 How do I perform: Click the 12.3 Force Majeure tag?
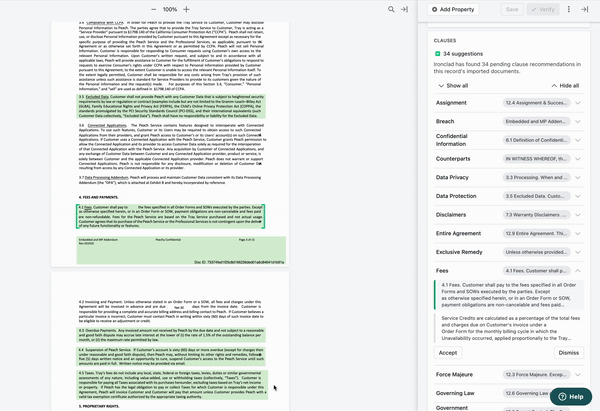pyautogui.click(x=536, y=374)
